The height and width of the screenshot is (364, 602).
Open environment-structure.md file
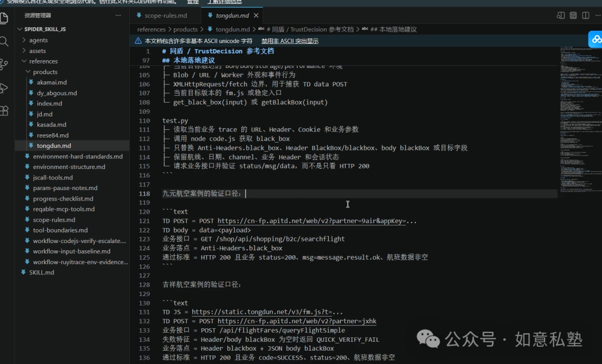[x=69, y=167]
